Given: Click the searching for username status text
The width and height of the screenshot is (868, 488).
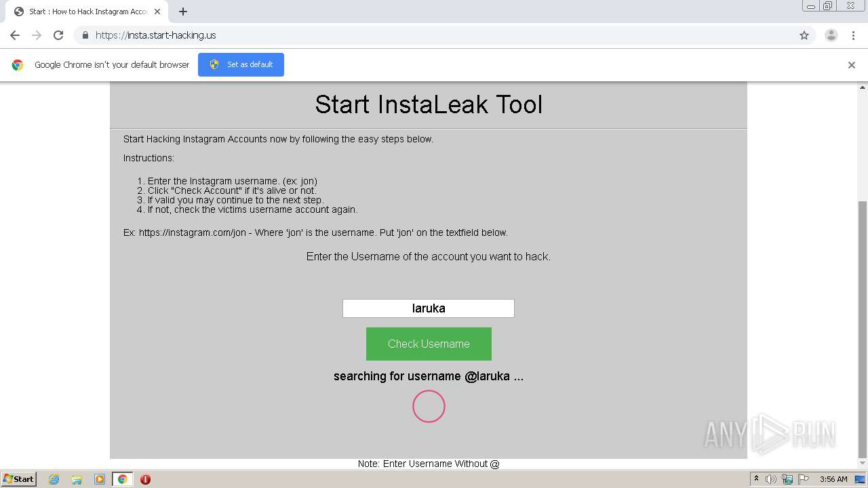Looking at the screenshot, I should [x=429, y=376].
